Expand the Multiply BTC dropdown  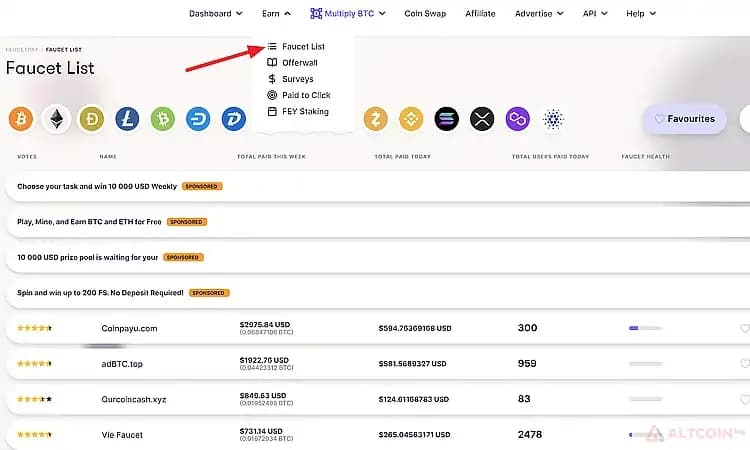click(x=348, y=13)
